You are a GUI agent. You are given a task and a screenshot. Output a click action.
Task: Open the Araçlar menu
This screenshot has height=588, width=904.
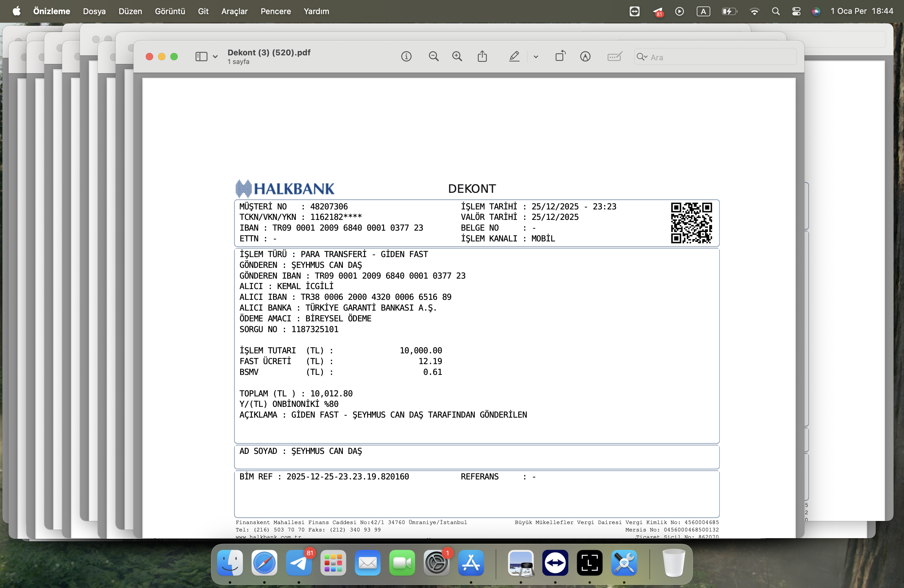click(x=234, y=11)
